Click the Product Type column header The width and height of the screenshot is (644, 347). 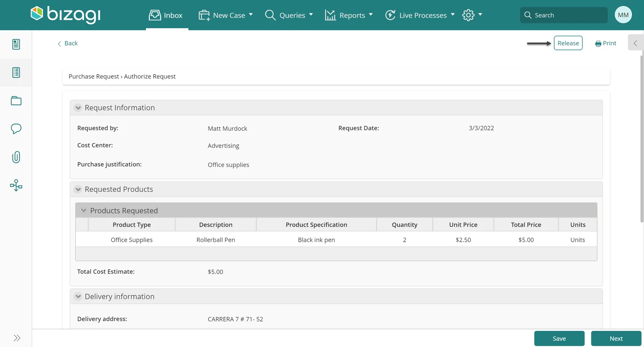132,225
